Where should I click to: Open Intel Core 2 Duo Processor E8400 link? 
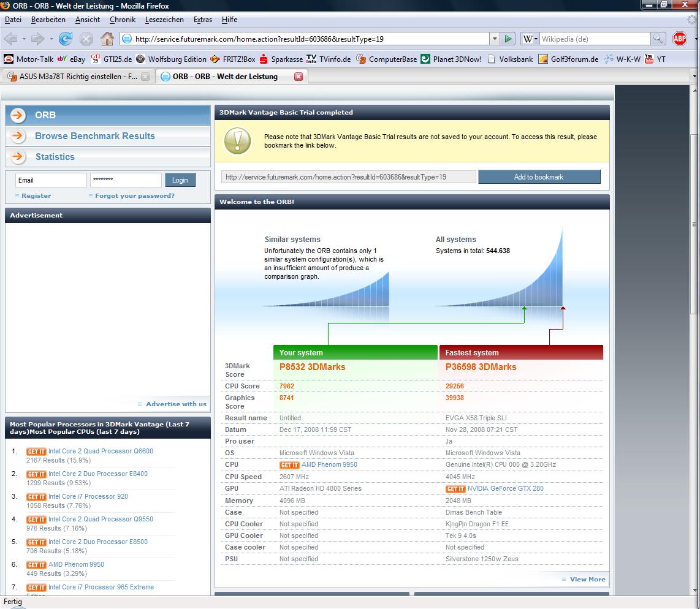[98, 474]
